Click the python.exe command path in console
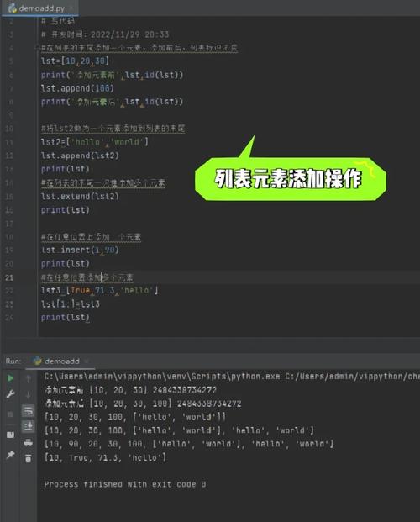This screenshot has height=522, width=420. (231, 377)
